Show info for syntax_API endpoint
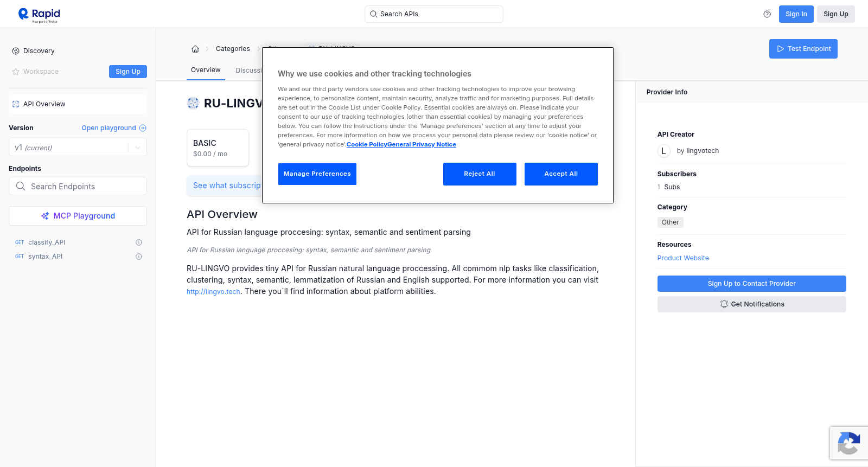The image size is (868, 467). 139,257
